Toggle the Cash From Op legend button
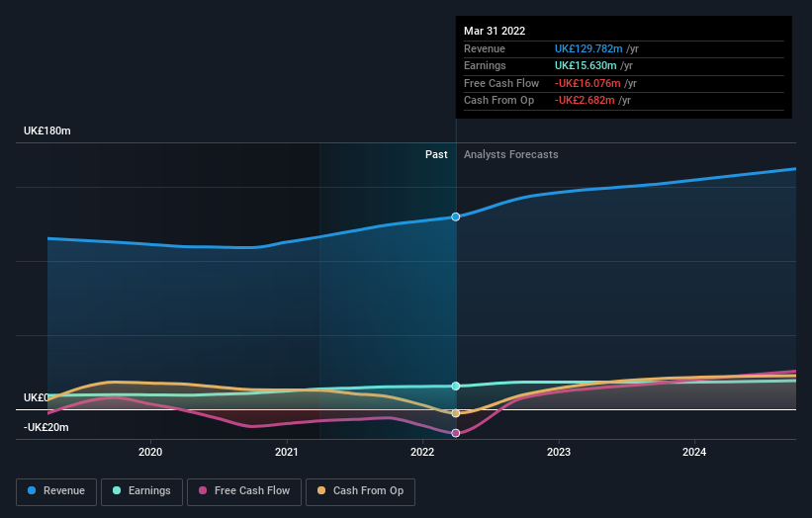Screen dimensions: 812x518 360,491
